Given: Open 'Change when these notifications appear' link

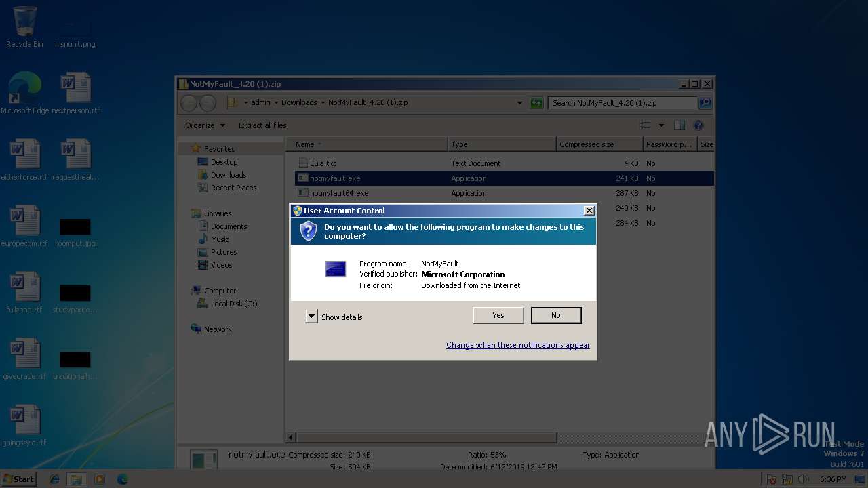Looking at the screenshot, I should (x=518, y=345).
